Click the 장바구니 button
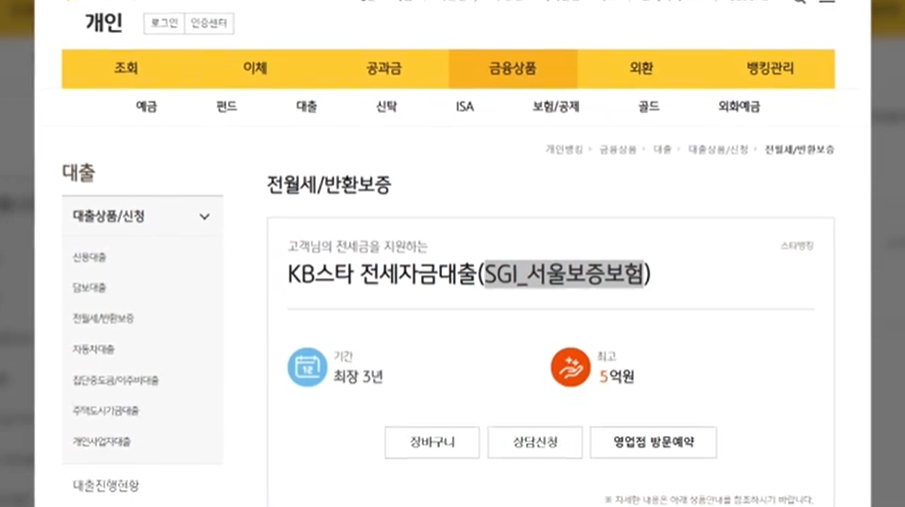The image size is (905, 507). pos(432,442)
